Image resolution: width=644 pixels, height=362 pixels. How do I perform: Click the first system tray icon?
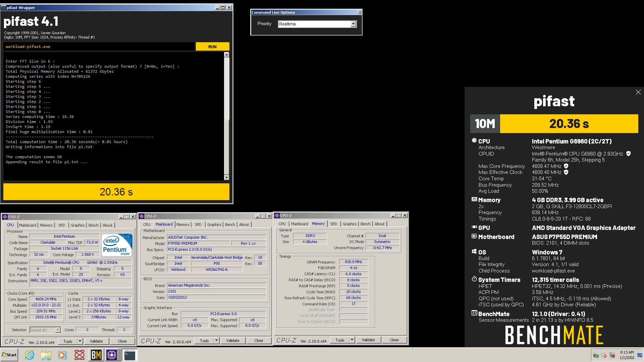(596, 355)
